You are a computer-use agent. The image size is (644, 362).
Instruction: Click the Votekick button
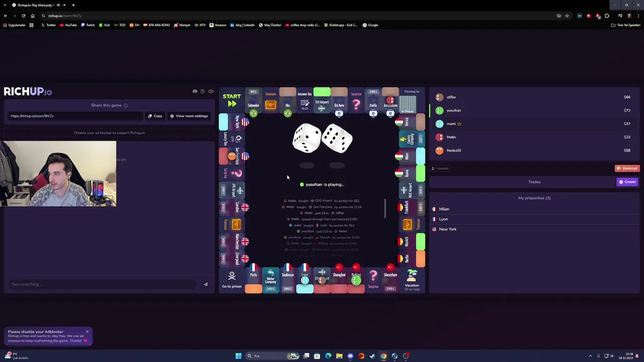(x=440, y=168)
